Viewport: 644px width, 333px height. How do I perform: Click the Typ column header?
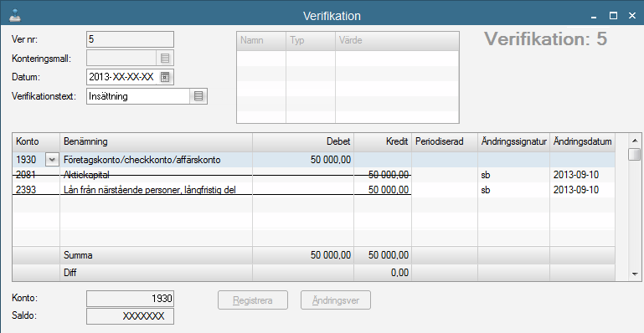coord(311,41)
